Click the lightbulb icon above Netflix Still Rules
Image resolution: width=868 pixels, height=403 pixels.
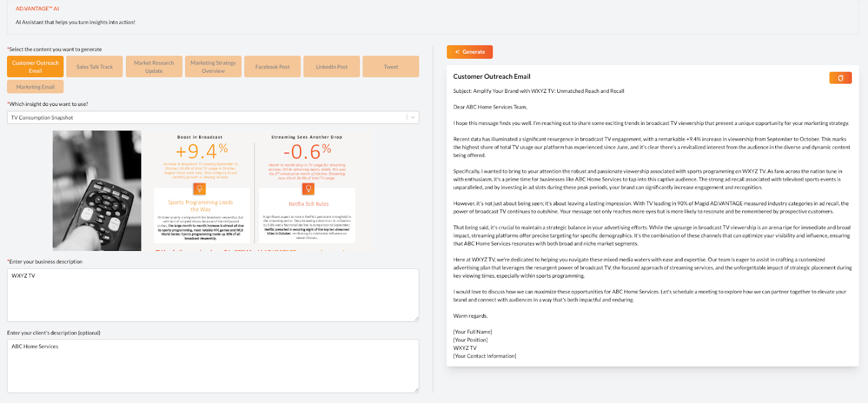[308, 188]
